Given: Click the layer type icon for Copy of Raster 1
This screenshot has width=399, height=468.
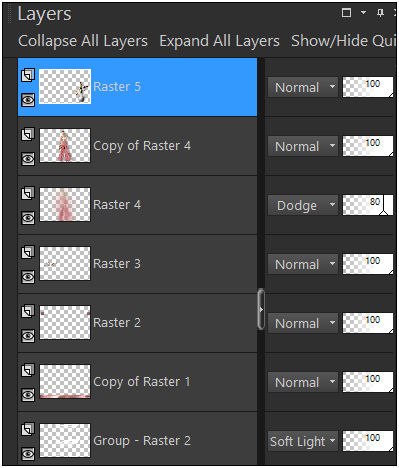Looking at the screenshot, I should click(x=28, y=370).
